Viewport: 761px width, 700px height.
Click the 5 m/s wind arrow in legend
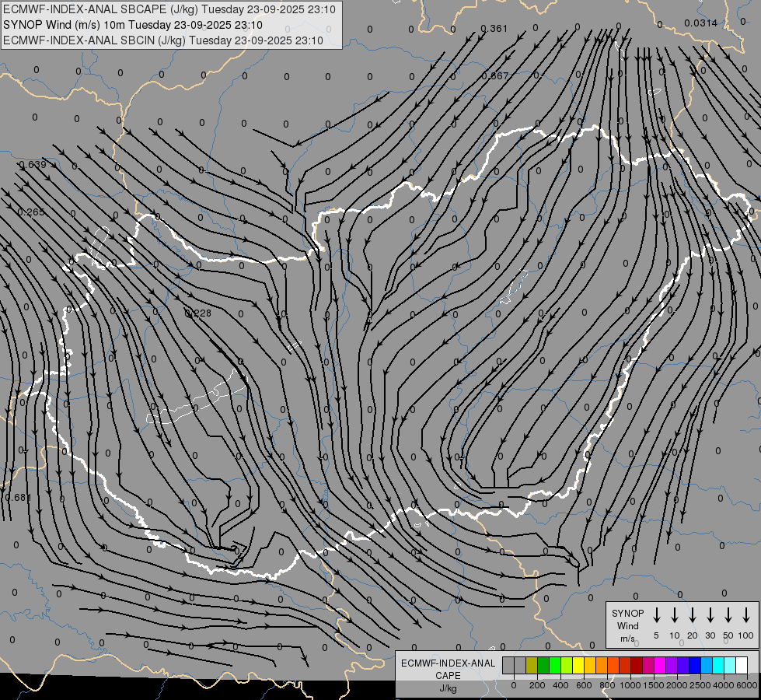tap(657, 615)
